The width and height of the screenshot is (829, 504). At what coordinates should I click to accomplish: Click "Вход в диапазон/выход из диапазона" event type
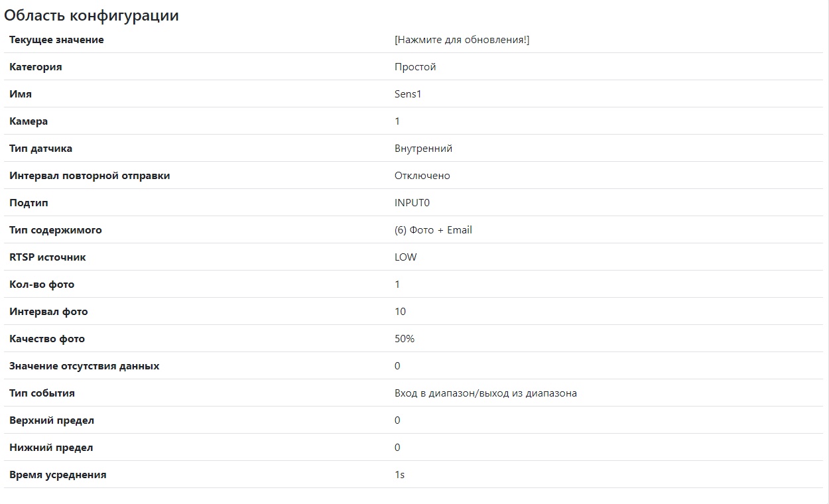pos(485,393)
